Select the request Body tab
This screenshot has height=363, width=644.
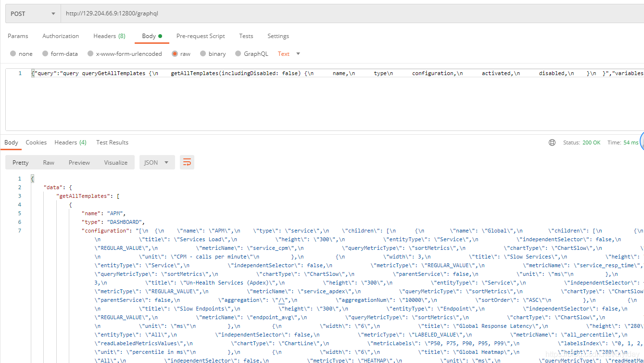[x=152, y=36]
